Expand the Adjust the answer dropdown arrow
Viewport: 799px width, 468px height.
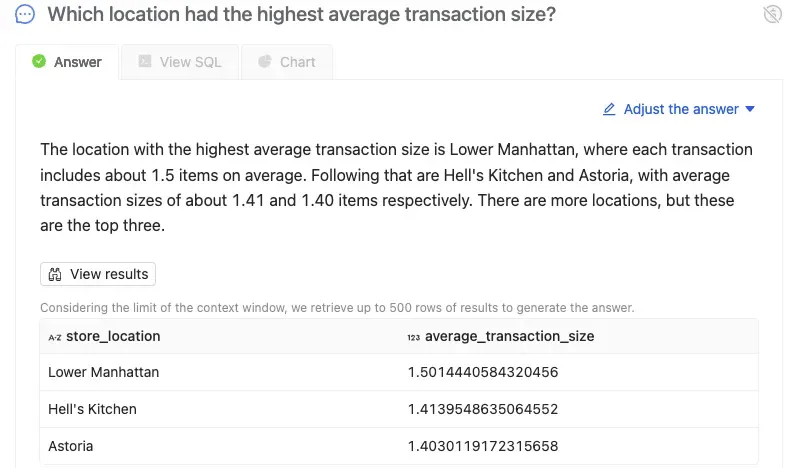(x=750, y=109)
